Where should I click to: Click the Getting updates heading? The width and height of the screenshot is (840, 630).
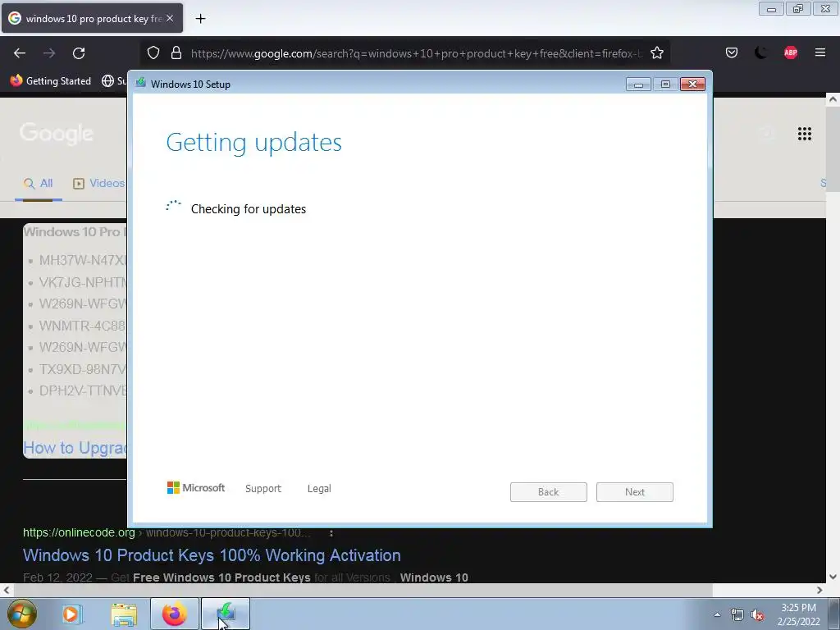point(254,143)
